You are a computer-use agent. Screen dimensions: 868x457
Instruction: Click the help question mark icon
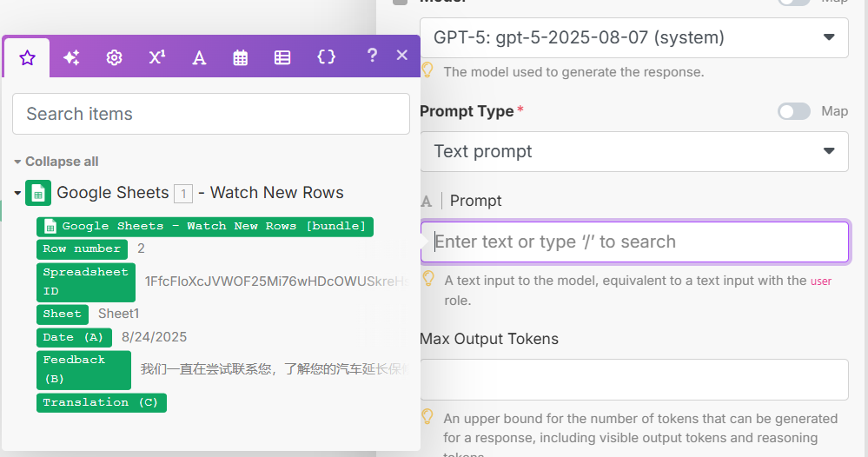(x=372, y=55)
